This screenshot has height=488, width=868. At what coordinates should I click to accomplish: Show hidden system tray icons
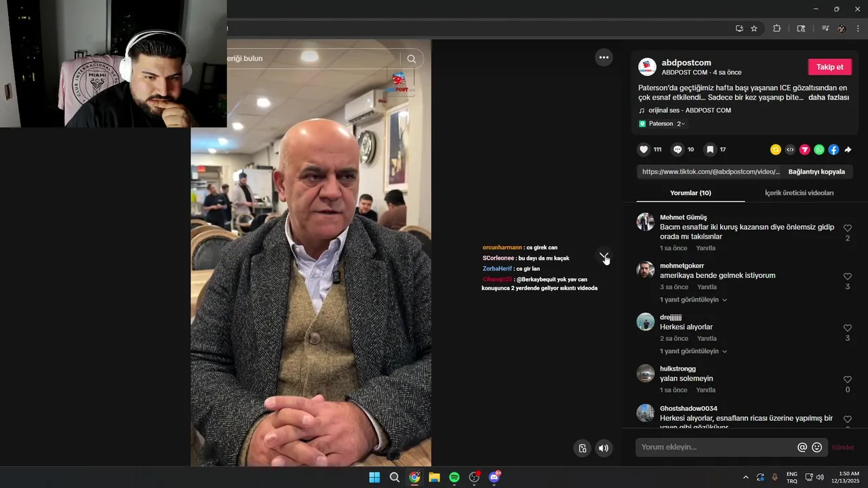pos(746,477)
